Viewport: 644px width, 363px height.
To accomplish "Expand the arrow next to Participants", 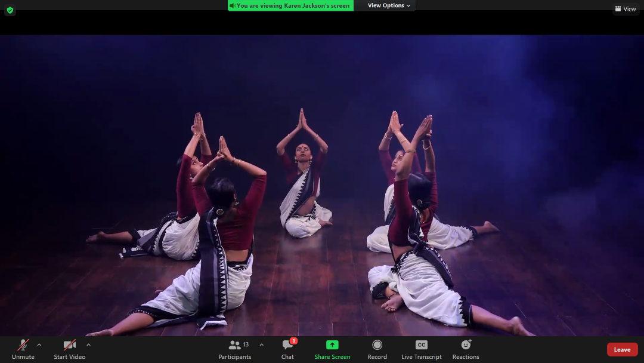I will click(x=261, y=344).
